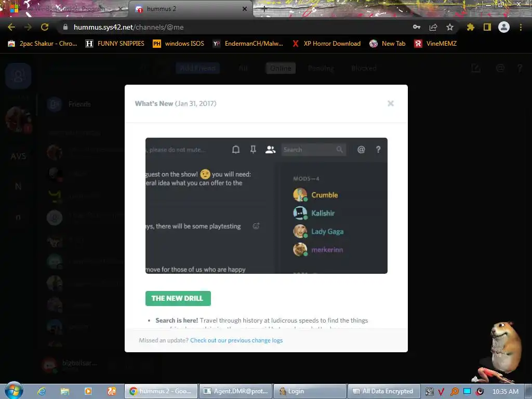Image resolution: width=532 pixels, height=399 pixels.
Task: Open New Tab bookmark
Action: click(x=388, y=44)
